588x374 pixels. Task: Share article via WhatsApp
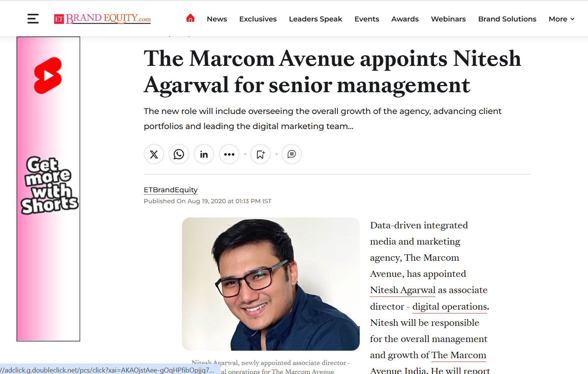point(179,154)
